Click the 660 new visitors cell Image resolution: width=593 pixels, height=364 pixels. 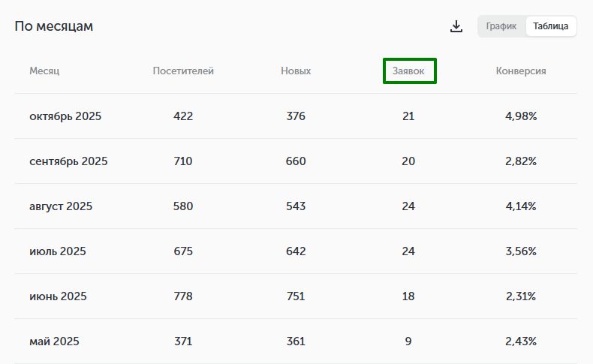pyautogui.click(x=296, y=161)
